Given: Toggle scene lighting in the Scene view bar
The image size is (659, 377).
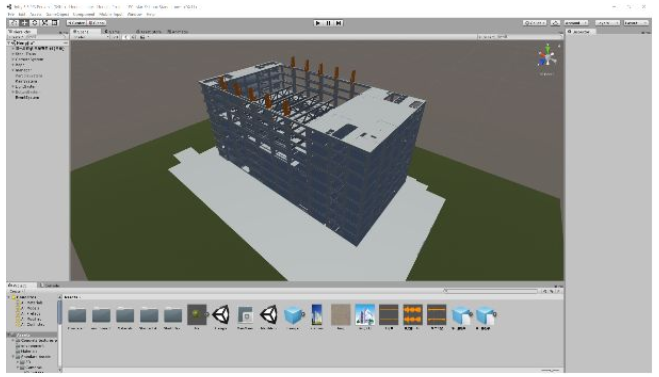Looking at the screenshot, I should (126, 37).
